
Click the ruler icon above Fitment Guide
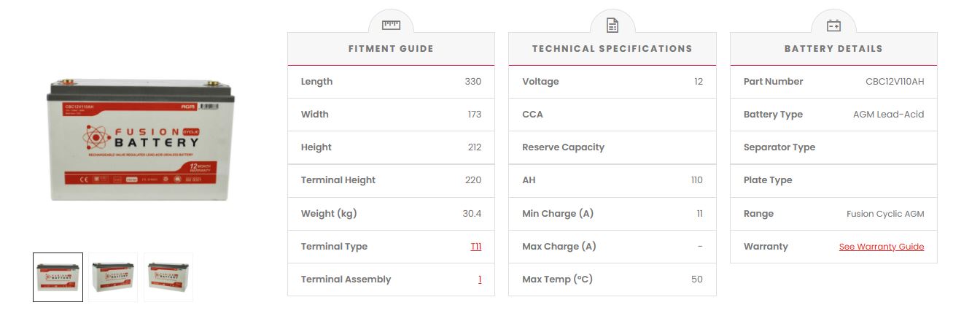coord(391,25)
